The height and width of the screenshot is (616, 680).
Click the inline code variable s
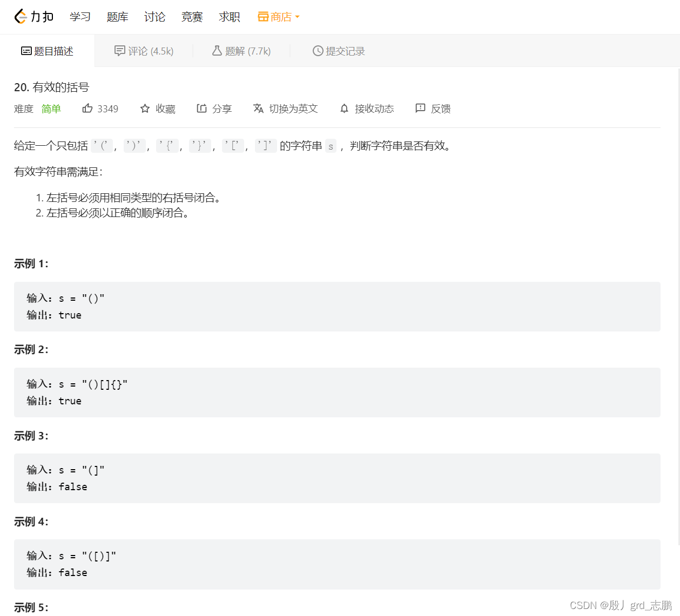[x=331, y=146]
